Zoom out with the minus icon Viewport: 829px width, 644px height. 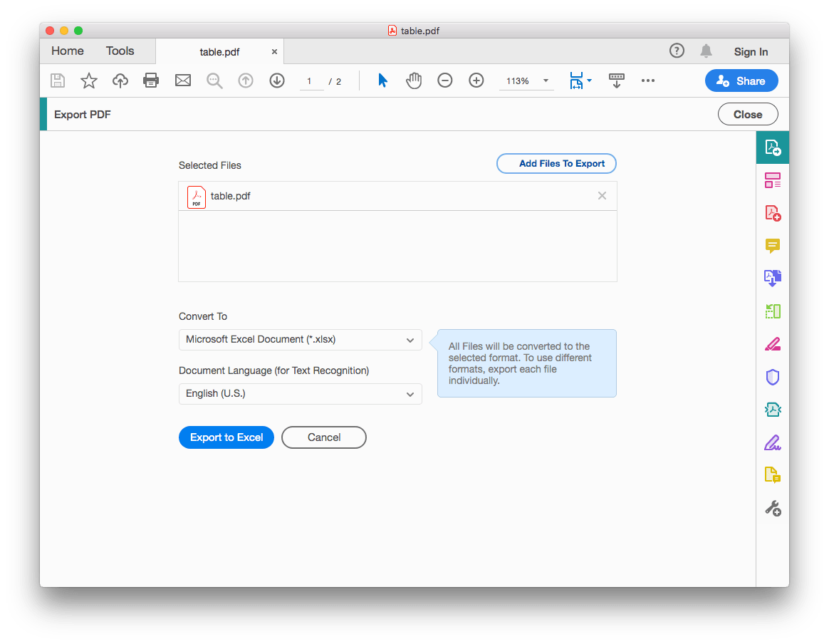445,80
